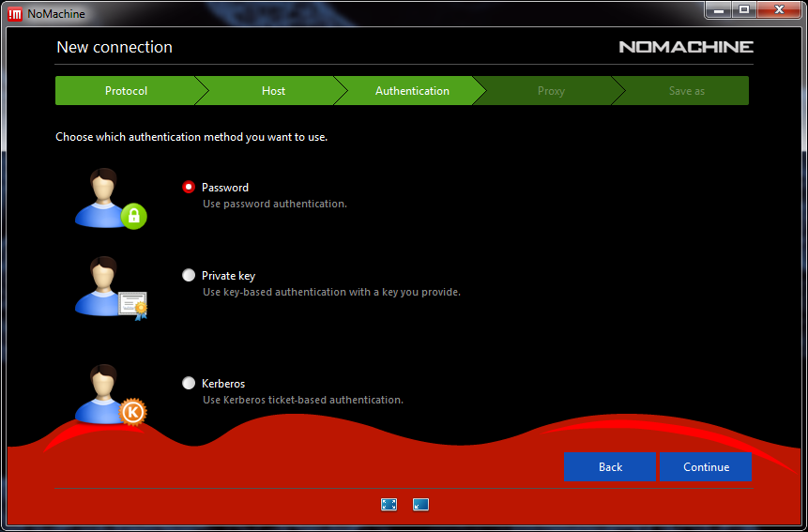The height and width of the screenshot is (532, 808).
Task: Click the Password user icon with the green lock
Action: [111, 198]
